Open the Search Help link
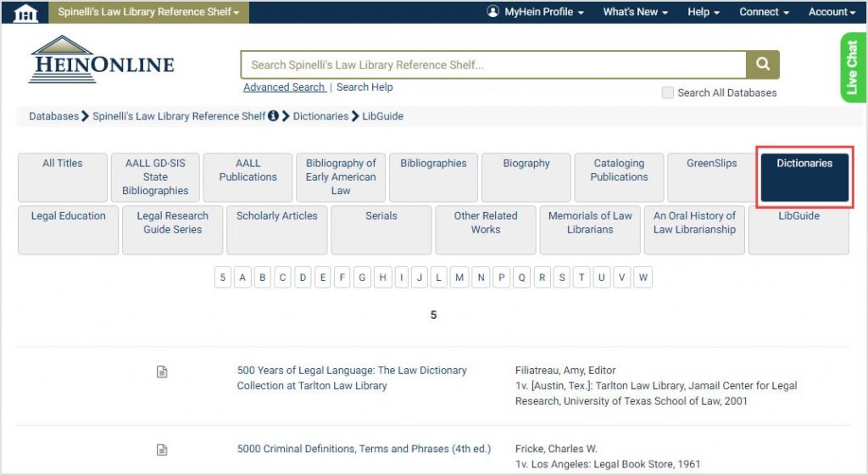The height and width of the screenshot is (475, 868). (x=364, y=87)
